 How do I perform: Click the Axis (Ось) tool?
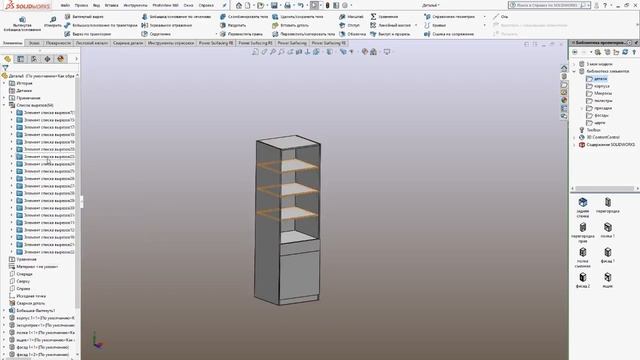[x=500, y=17]
